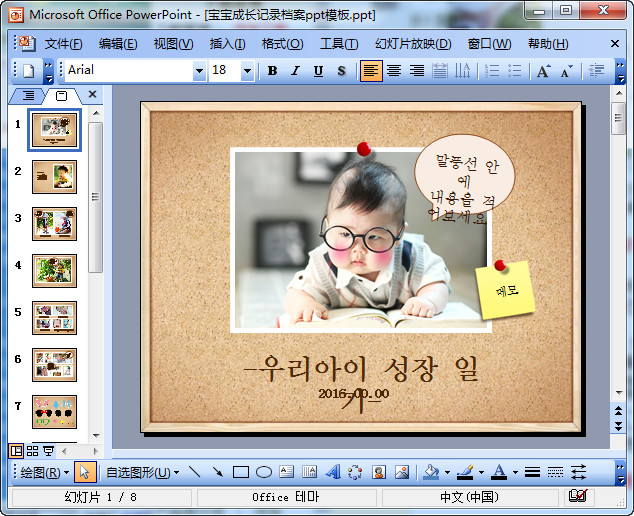The height and width of the screenshot is (516, 634).
Task: Switch to the Outline tab
Action: 28,95
